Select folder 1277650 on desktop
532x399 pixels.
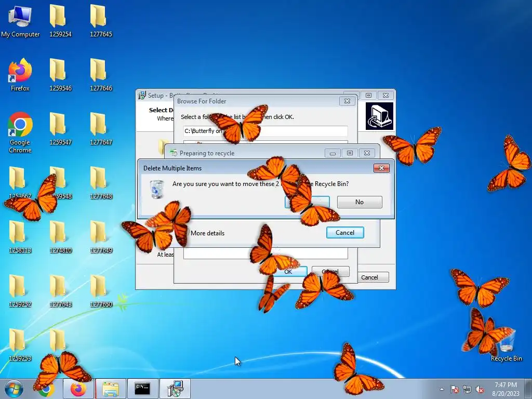point(101,291)
